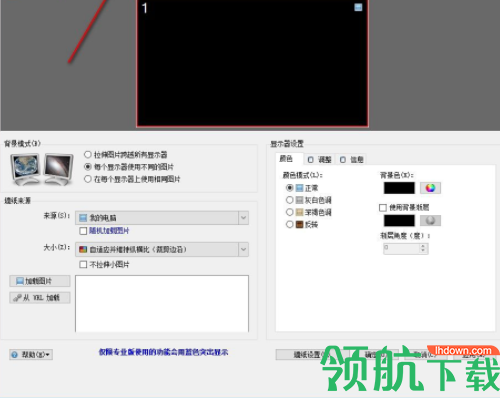Click the black gradient color swatch
Viewport: 500px width, 398px height.
[399, 220]
